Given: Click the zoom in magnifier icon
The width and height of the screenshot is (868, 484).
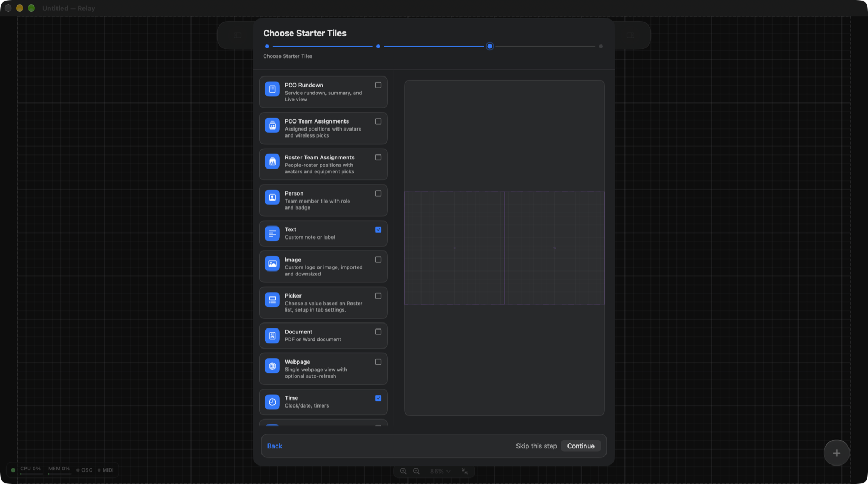Looking at the screenshot, I should point(404,471).
